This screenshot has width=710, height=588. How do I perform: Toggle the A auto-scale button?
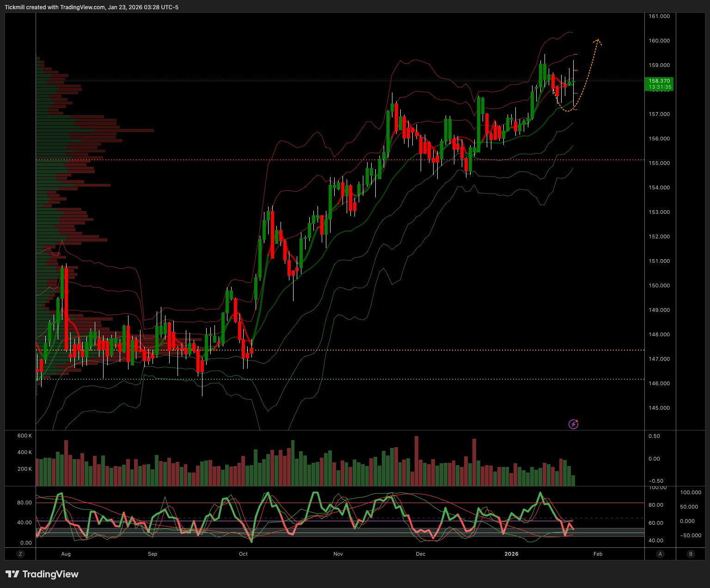click(x=660, y=554)
